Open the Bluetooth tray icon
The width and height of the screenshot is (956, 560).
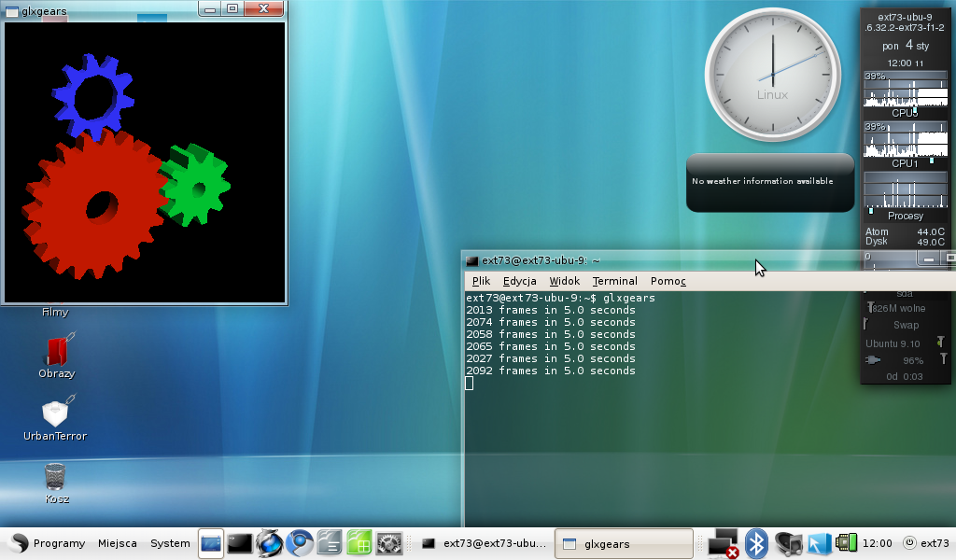point(756,543)
